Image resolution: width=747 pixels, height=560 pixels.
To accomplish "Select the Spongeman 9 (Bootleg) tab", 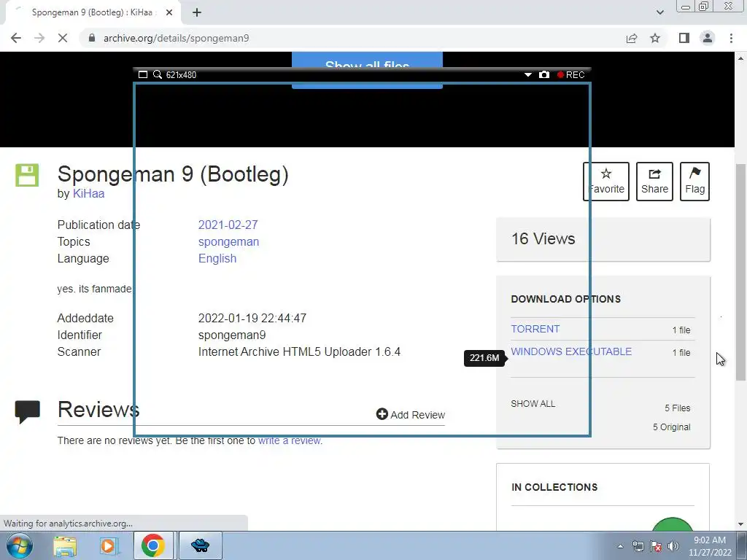I will click(x=93, y=12).
